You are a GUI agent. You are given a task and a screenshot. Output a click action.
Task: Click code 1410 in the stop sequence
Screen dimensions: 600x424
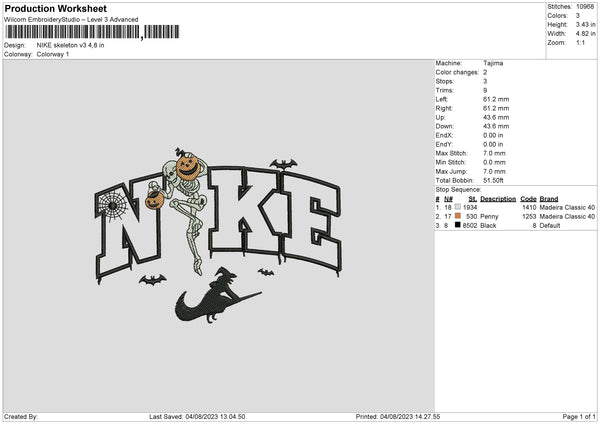529,208
